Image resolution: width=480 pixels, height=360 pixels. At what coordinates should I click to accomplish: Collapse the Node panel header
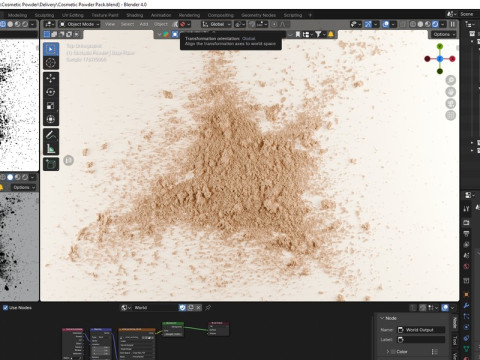point(388,318)
